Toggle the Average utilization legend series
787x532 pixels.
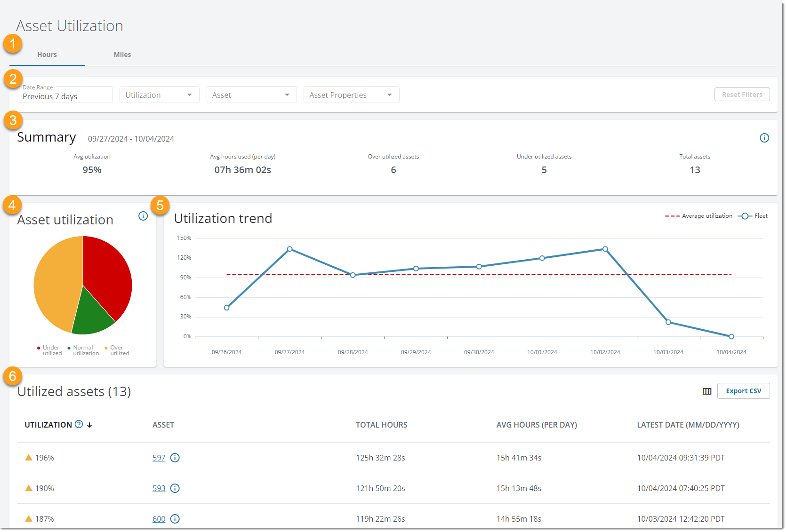click(699, 216)
